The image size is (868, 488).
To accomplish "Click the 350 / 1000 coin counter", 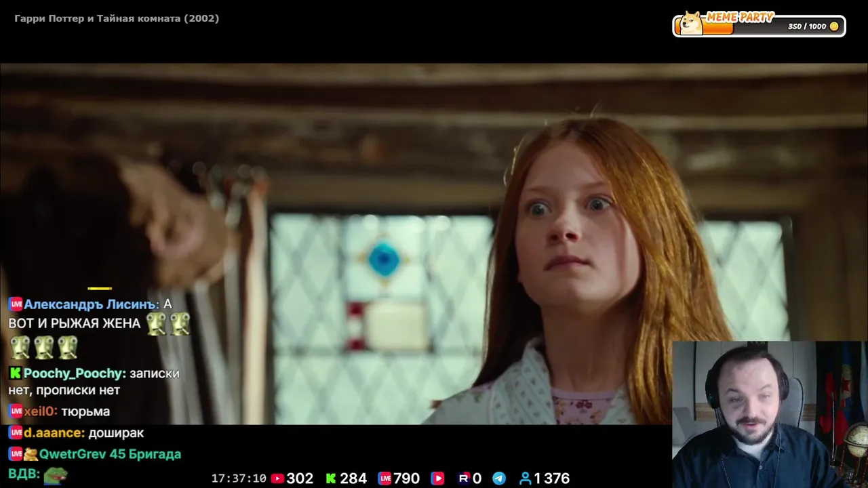I will click(x=807, y=26).
